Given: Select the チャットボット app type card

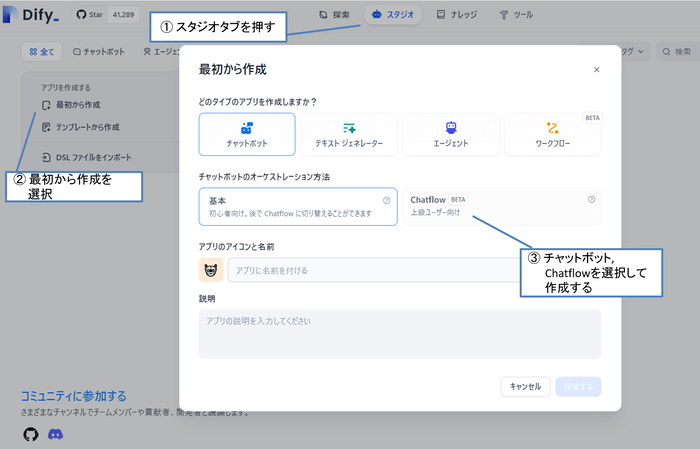Looking at the screenshot, I should (x=247, y=134).
